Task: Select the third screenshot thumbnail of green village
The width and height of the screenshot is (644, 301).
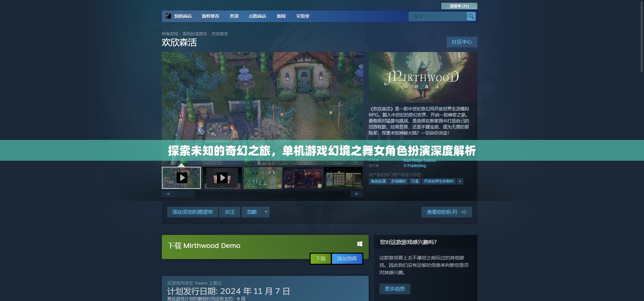Action: click(x=263, y=178)
